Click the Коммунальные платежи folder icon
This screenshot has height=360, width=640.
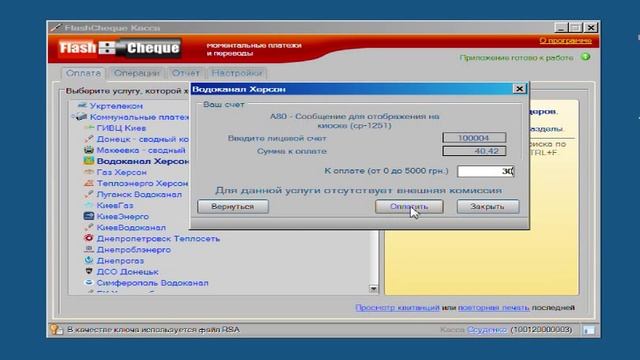(82, 117)
